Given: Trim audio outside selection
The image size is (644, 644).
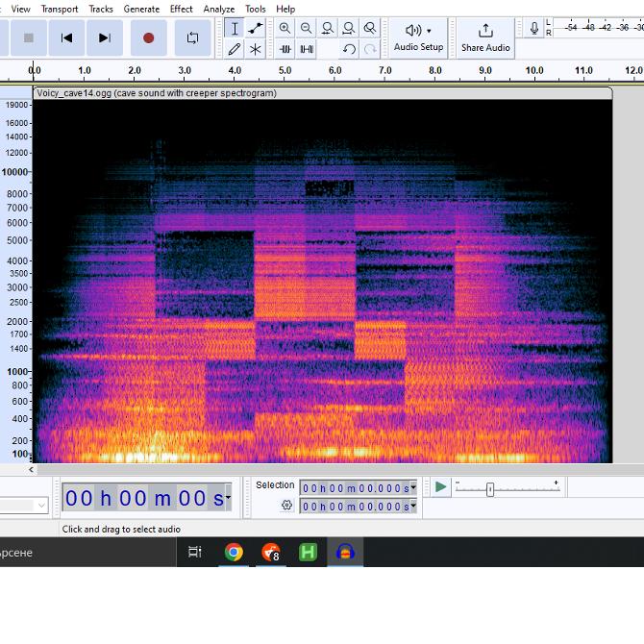Looking at the screenshot, I should click(285, 49).
